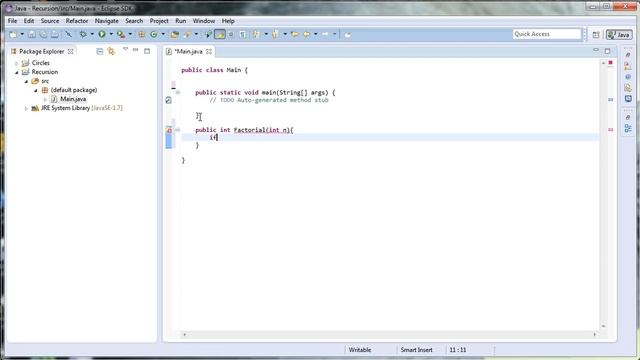Close the *Main.java editor tab
This screenshot has height=360, width=640.
(209, 51)
